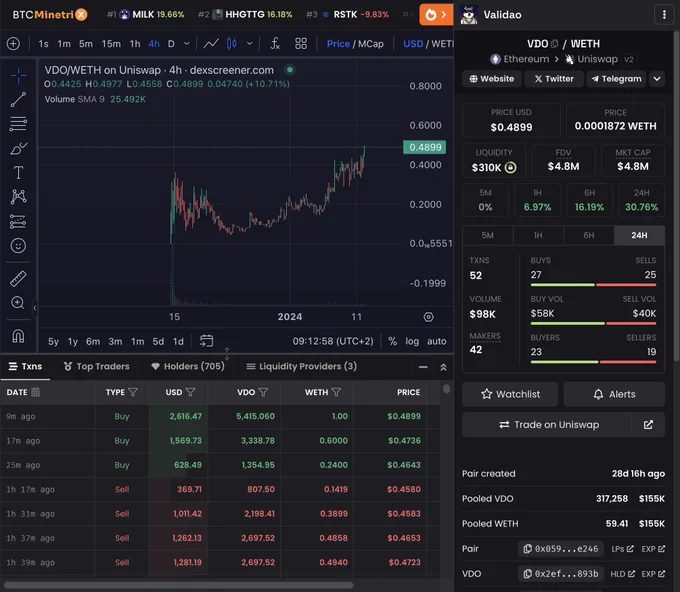Filter transactions by USD amount
Viewport: 680px width, 592px height.
[190, 392]
